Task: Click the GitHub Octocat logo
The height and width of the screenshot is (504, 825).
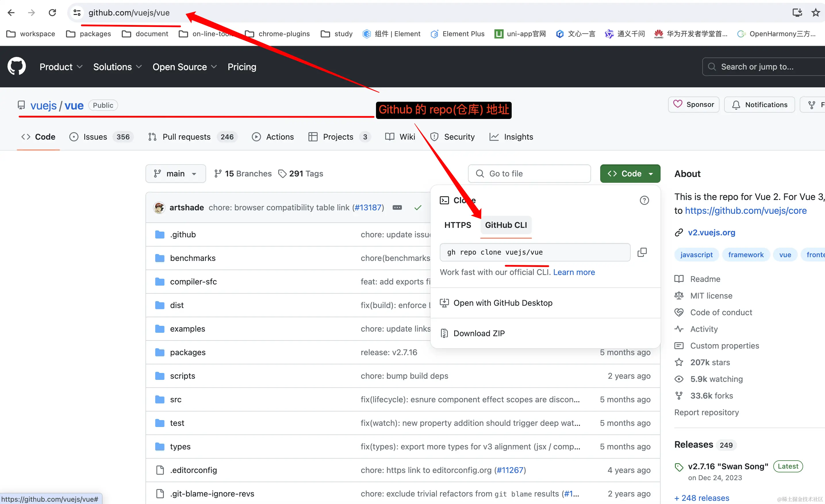Action: pos(17,66)
